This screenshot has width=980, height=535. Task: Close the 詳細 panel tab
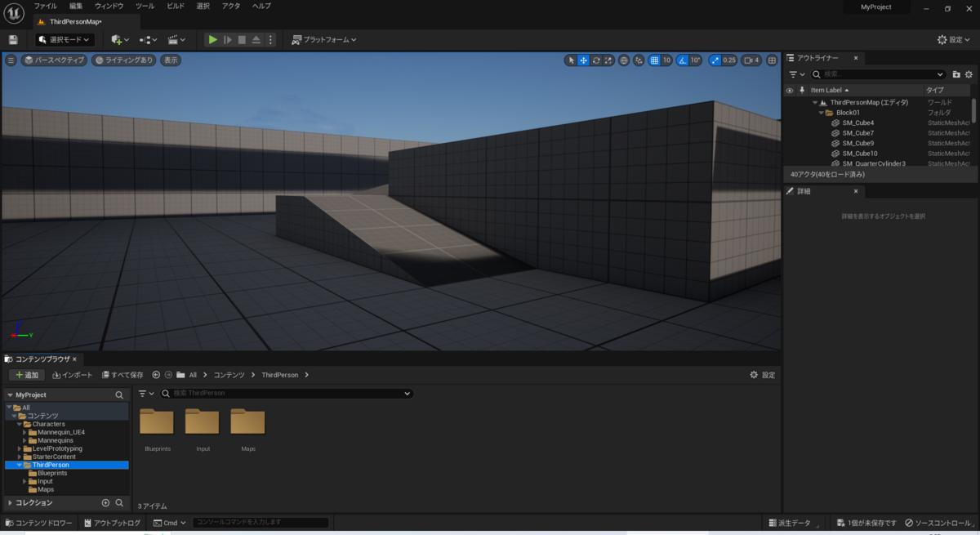[x=856, y=191]
